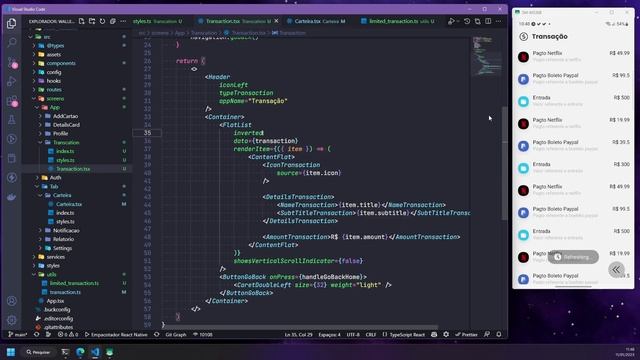Click the Ln 35, Col 29 cursor position indicator
This screenshot has height=360, width=640.
pyautogui.click(x=298, y=334)
